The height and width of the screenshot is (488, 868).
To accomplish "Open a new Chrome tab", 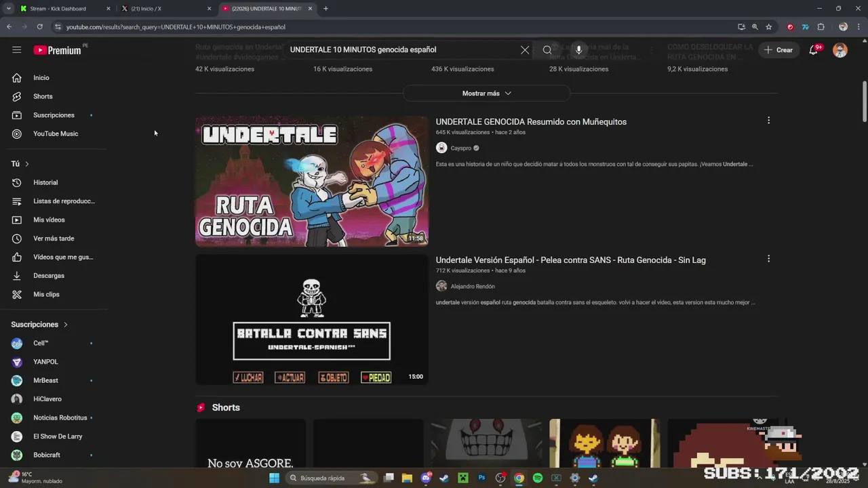I will 326,9.
